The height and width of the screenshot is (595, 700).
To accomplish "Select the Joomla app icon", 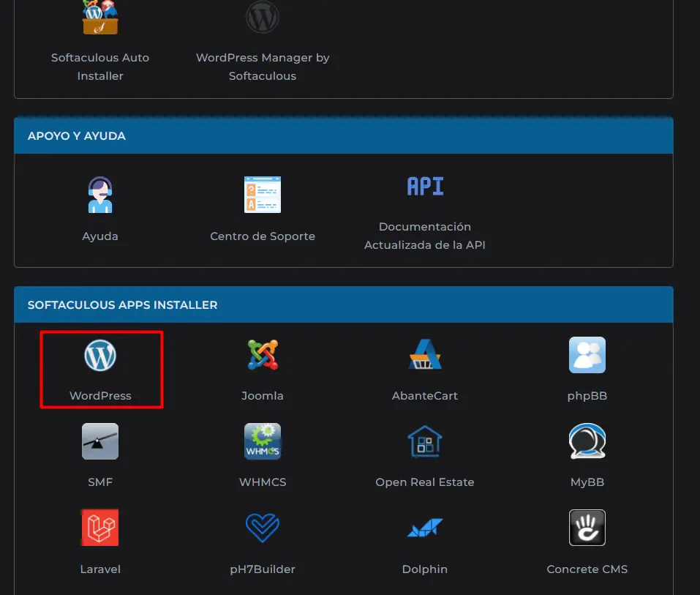I will 263,355.
